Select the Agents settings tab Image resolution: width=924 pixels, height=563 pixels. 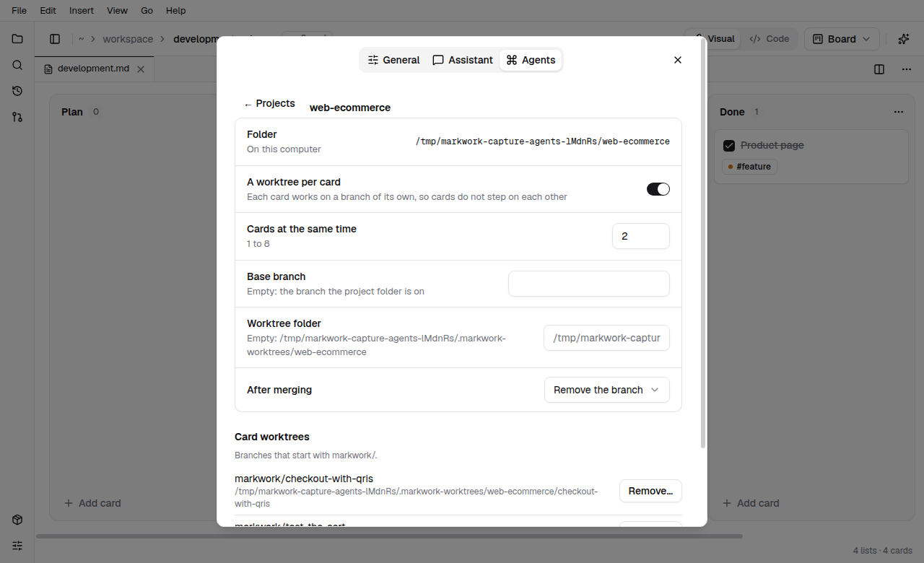coord(531,60)
